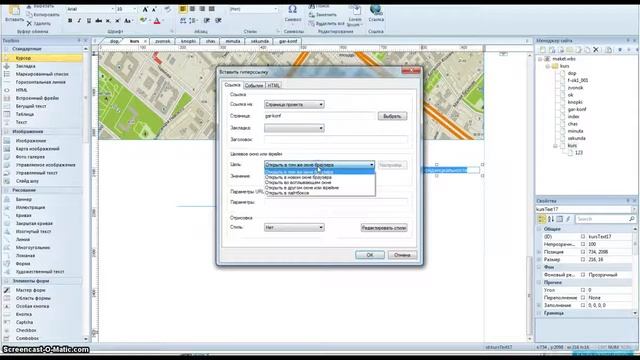640x360 pixels.
Task: Click OK in the hyperlink dialog
Action: 370,255
